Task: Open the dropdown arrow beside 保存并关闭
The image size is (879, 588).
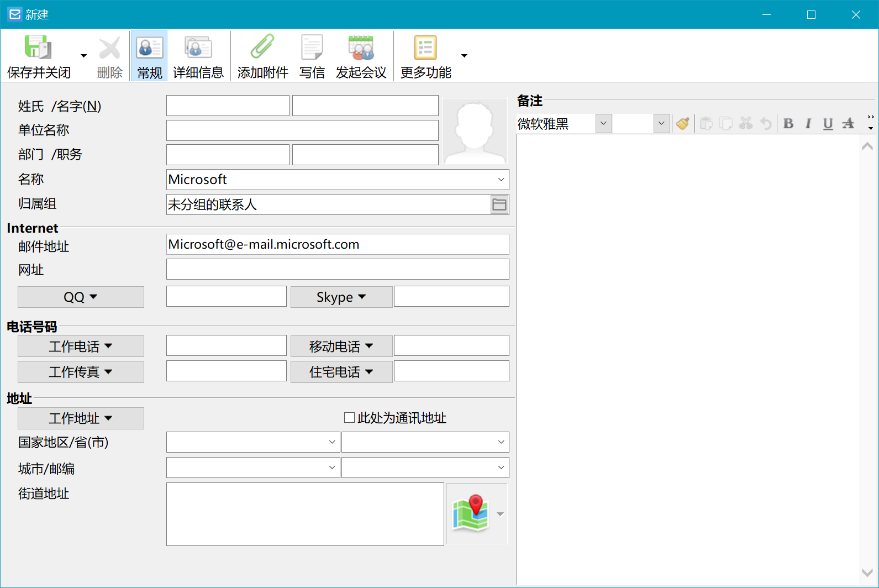Action: click(x=84, y=56)
